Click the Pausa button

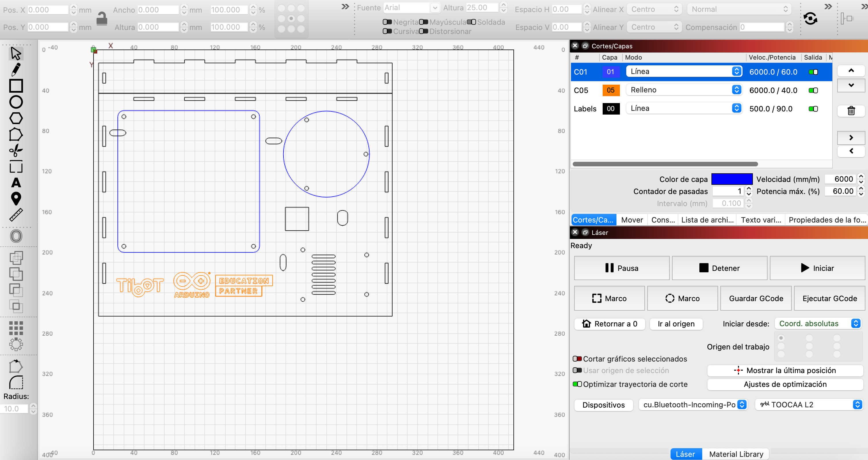pos(622,268)
